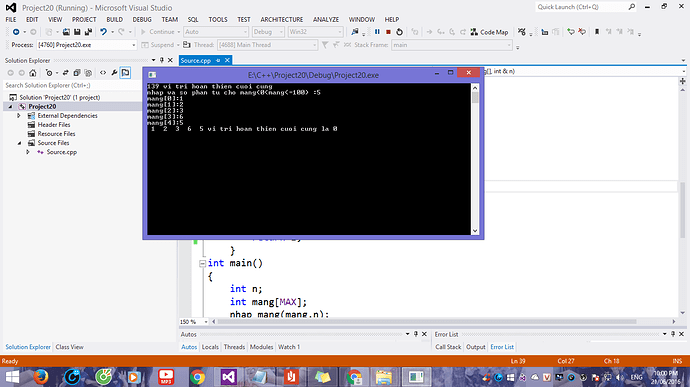Collapse the int main() code block
Screen dimensions: 690x387
click(x=202, y=263)
